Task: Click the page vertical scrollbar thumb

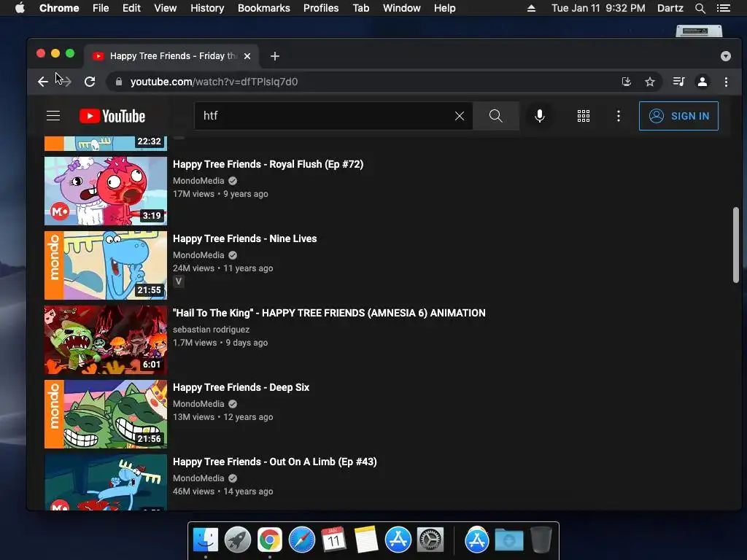Action: point(735,245)
